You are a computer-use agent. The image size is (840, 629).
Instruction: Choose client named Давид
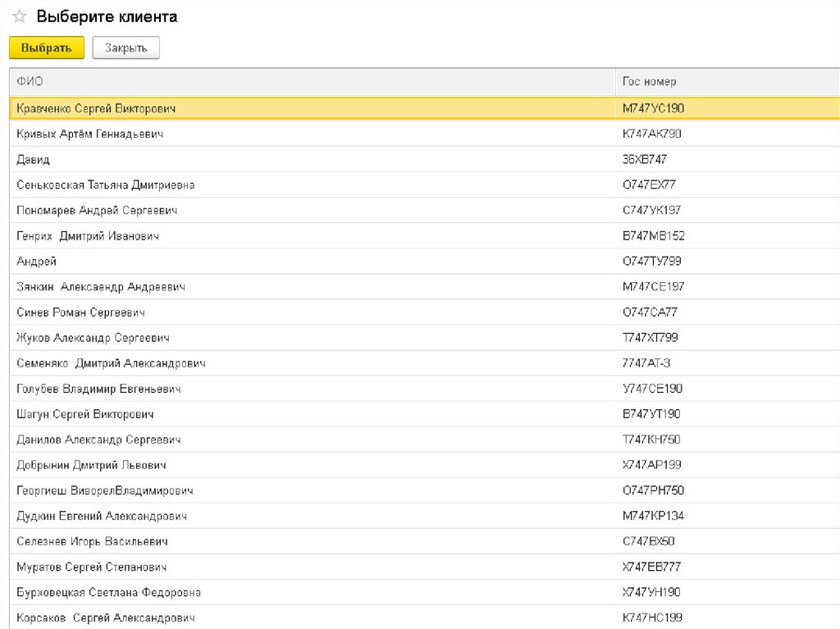pos(33,159)
